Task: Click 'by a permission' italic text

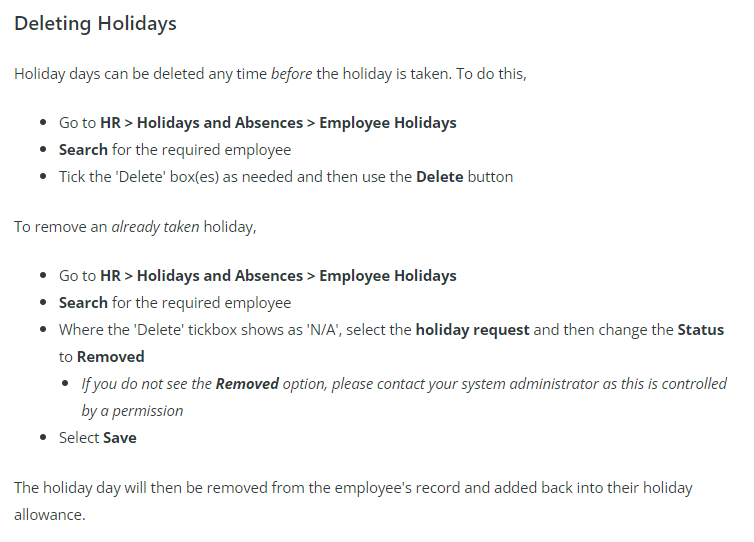Action: click(x=132, y=411)
